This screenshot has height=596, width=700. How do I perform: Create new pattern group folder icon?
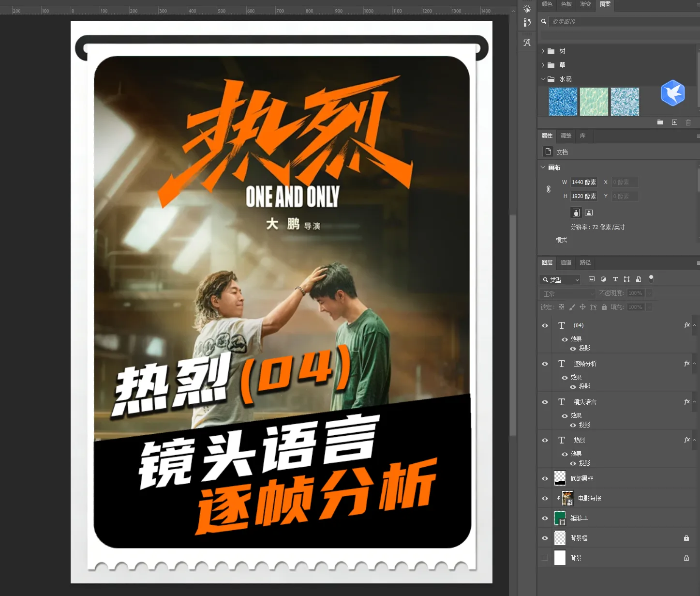(x=660, y=122)
